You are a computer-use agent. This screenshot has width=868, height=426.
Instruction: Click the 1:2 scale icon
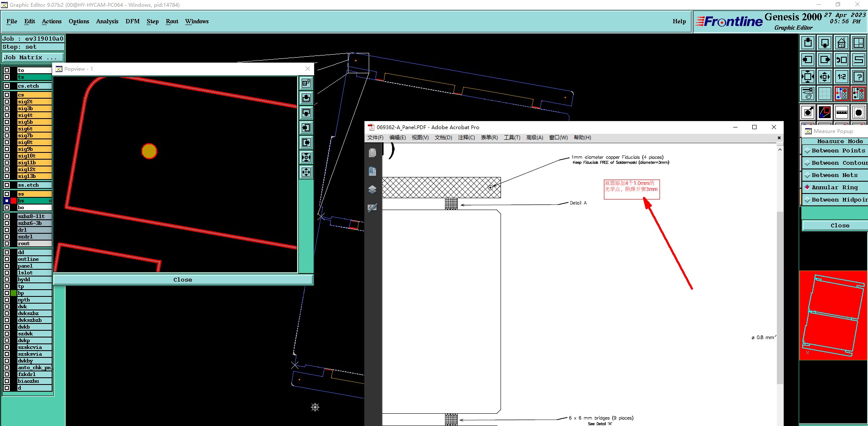coord(842,77)
